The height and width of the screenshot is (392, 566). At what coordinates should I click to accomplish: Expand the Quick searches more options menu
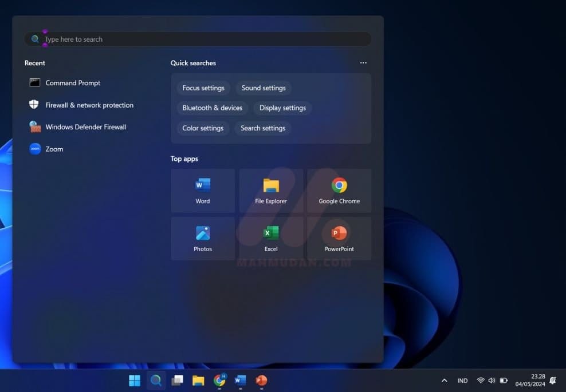click(363, 63)
